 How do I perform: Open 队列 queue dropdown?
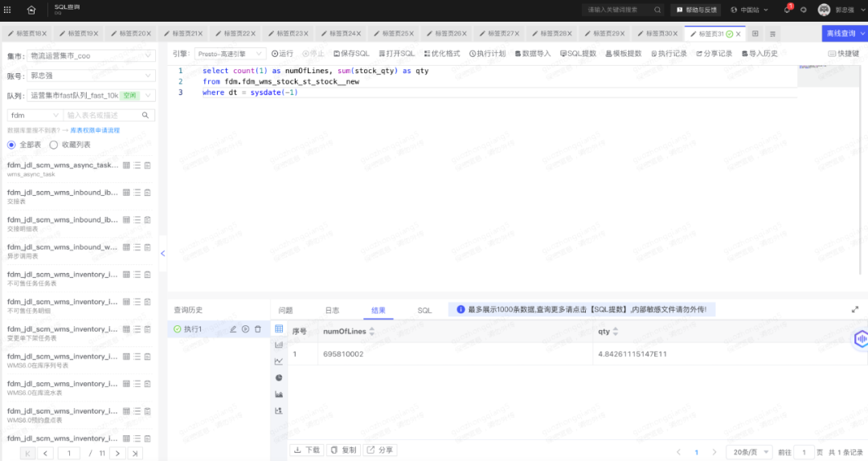coord(92,96)
